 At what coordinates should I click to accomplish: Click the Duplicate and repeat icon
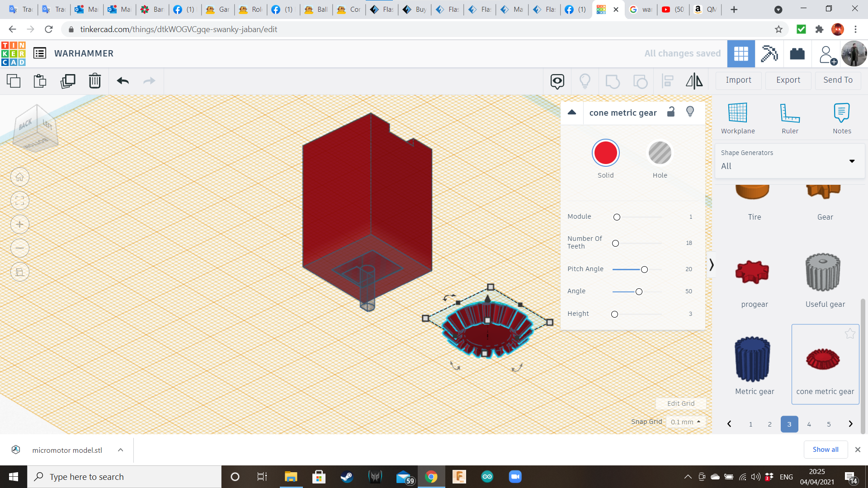pyautogui.click(x=68, y=81)
